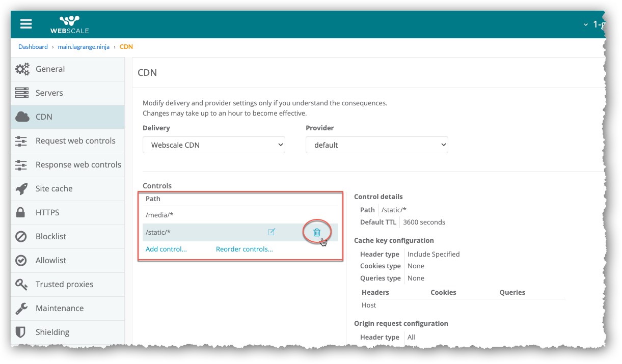Open the Provider dropdown
This screenshot has width=622, height=364.
(376, 145)
